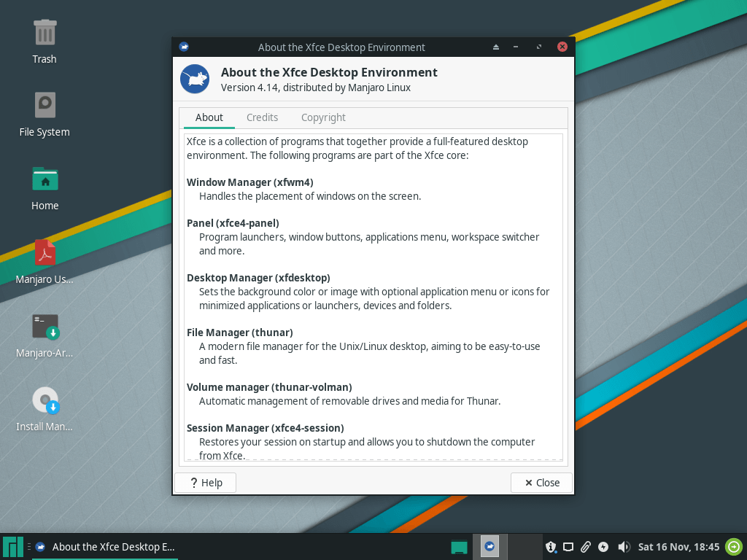This screenshot has width=747, height=560.
Task: Click 'Automatic management of removable drives' text
Action: pos(349,401)
